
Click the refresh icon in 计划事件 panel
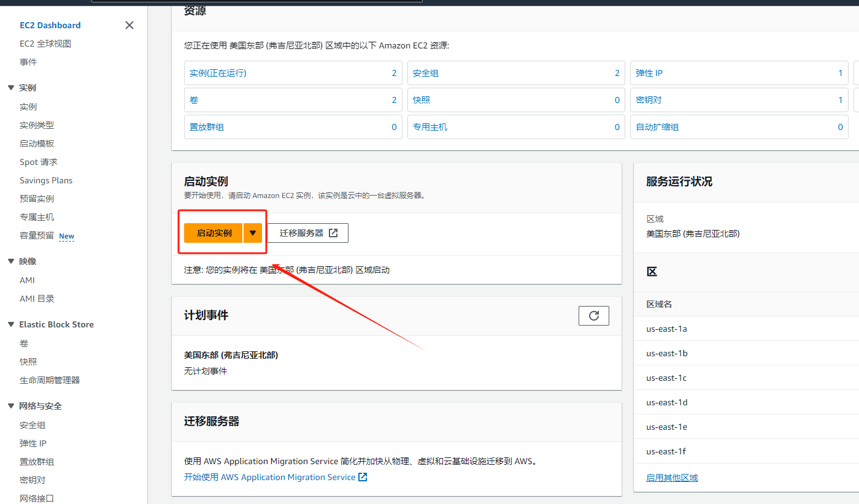point(594,315)
